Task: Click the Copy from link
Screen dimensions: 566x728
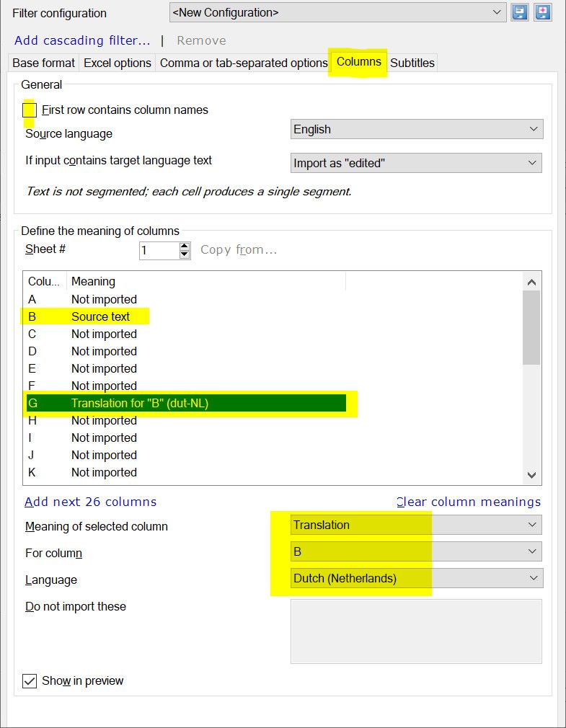Action: pyautogui.click(x=239, y=250)
